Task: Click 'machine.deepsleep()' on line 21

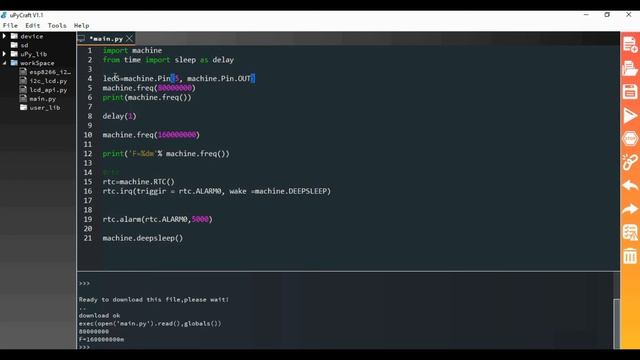Action: 143,238
